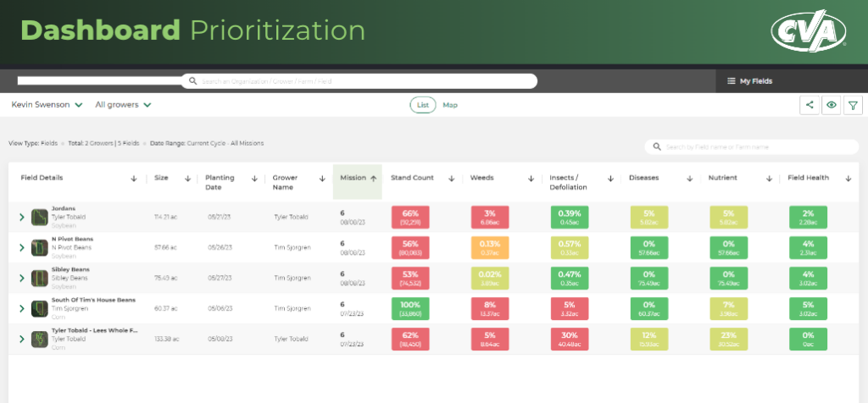868x403 pixels.
Task: Select the List view toggle
Action: click(x=422, y=105)
